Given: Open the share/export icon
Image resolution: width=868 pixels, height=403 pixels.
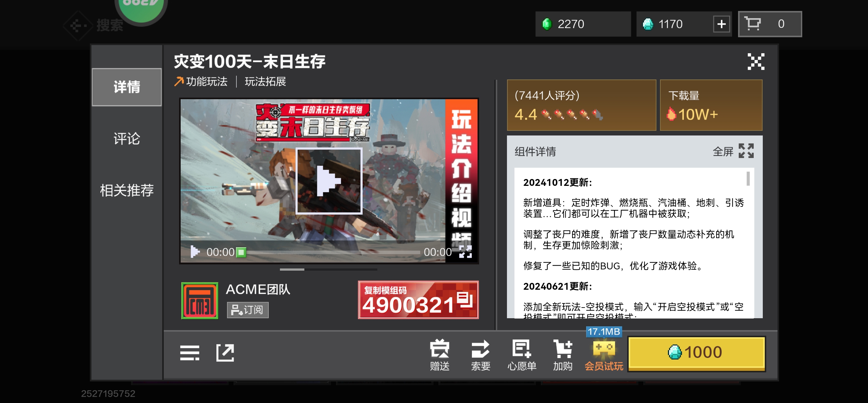Looking at the screenshot, I should point(225,353).
